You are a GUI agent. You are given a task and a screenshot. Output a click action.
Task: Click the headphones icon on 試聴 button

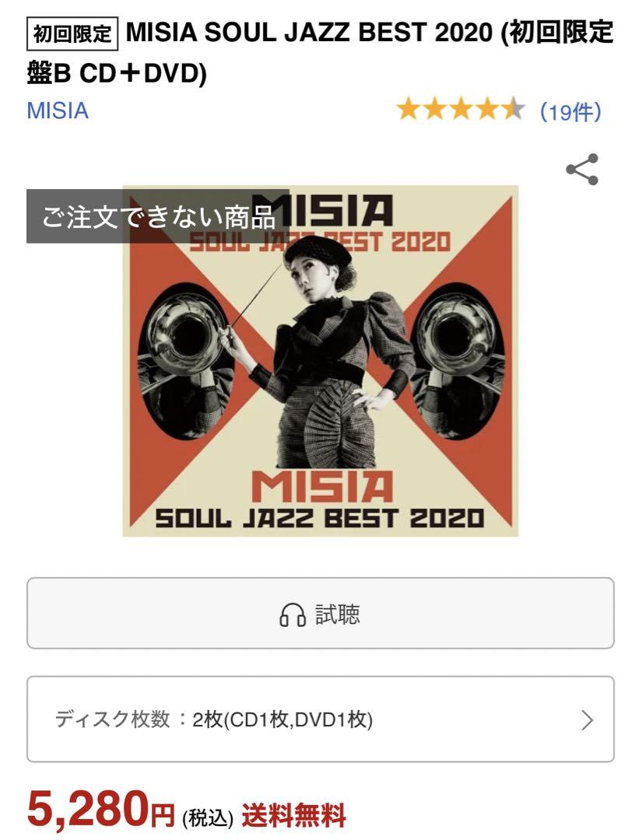[x=293, y=614]
